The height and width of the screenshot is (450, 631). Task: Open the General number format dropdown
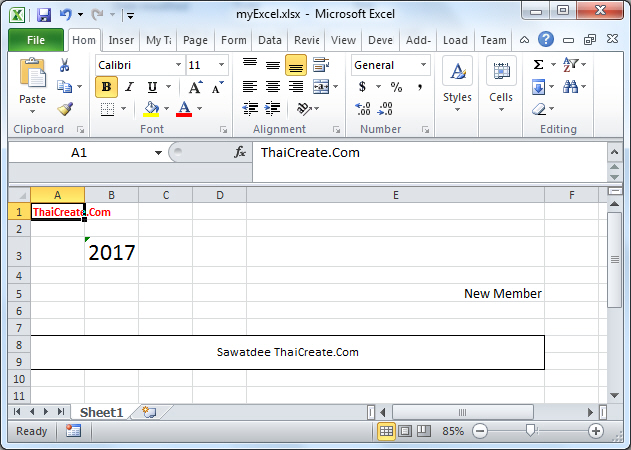coord(423,65)
